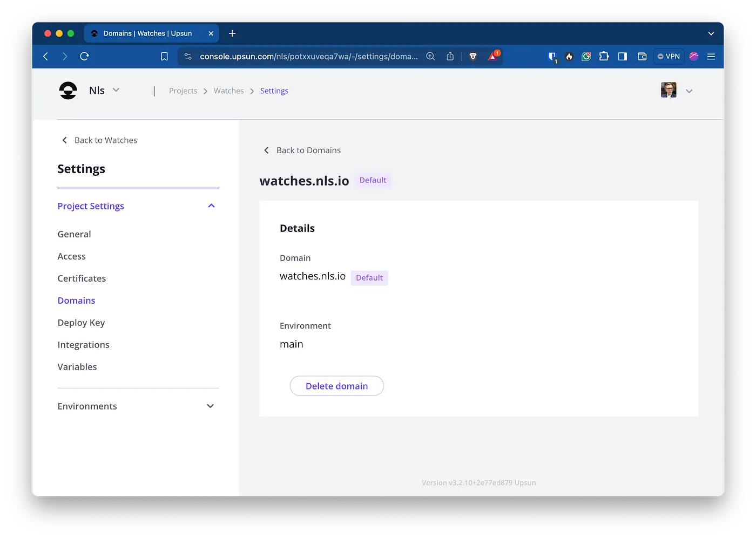Click the browser address bar URL

[x=309, y=56]
